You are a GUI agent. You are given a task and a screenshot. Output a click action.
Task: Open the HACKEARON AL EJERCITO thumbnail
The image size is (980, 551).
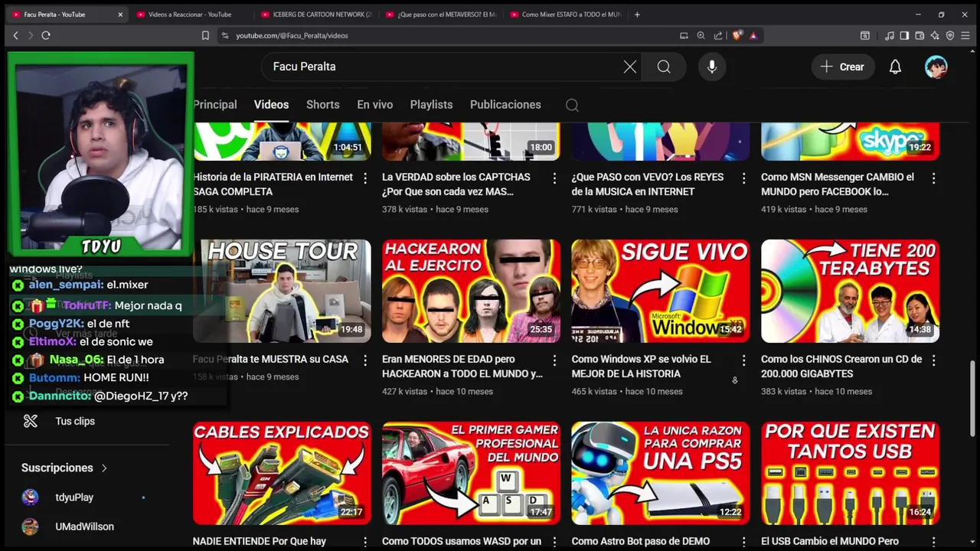(x=471, y=291)
